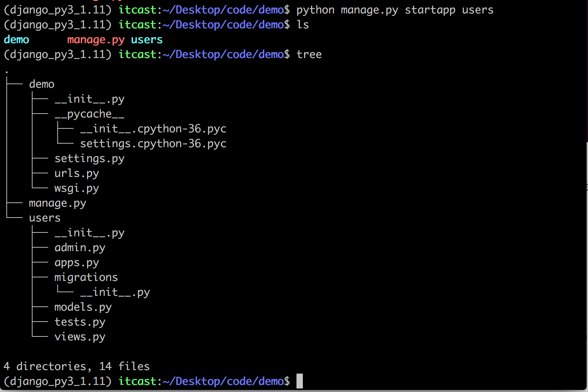
Task: Select settings.cpython-36.pyc in __pycache__
Action: click(153, 144)
